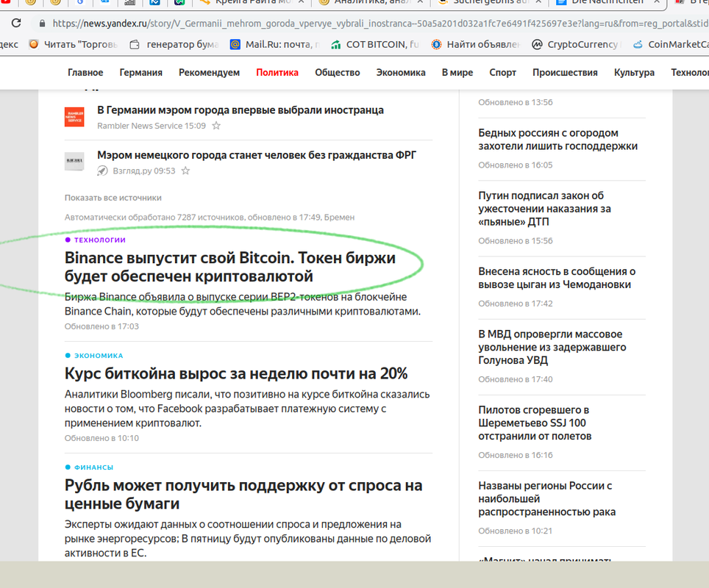Click the Bloomberg analysts summary paragraph
Viewport: 709px width, 588px height.
coord(247,409)
